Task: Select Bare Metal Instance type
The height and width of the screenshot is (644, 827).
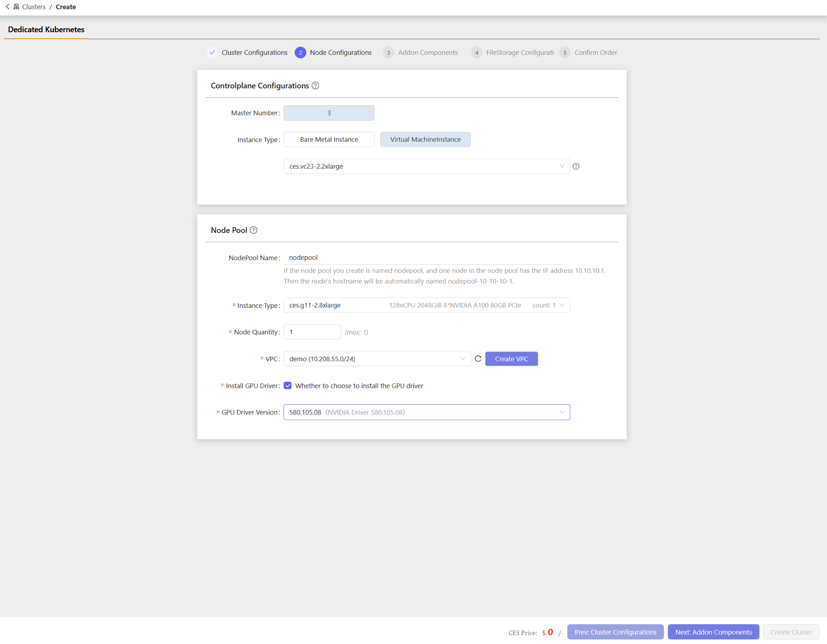Action: click(x=329, y=140)
